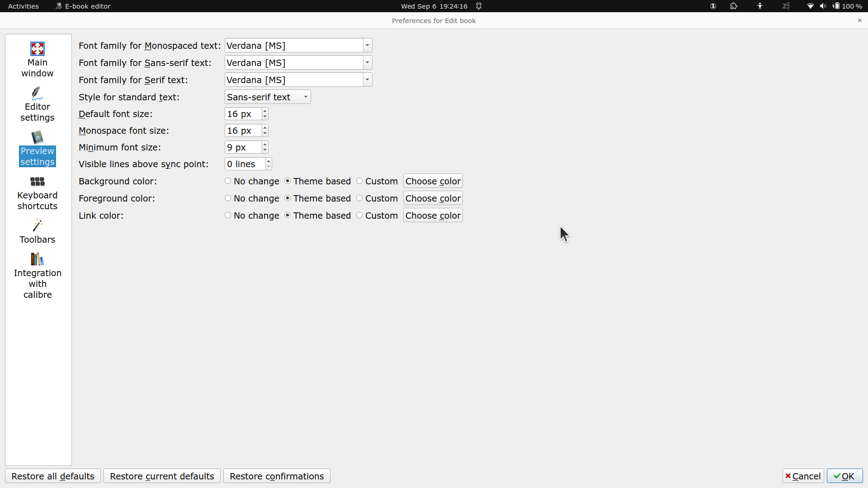868x488 pixels.
Task: Open Integration with calibre books icon
Action: [37, 259]
